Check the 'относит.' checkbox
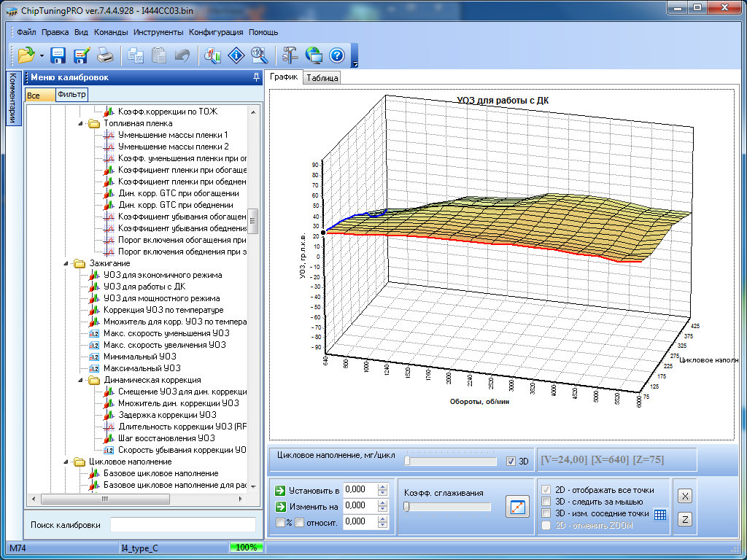 tap(299, 522)
